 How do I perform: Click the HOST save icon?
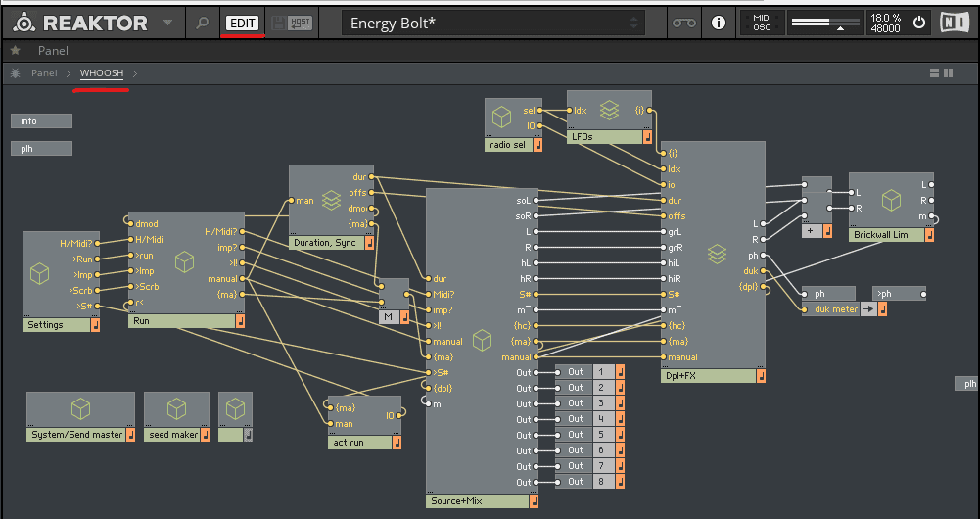(x=300, y=24)
